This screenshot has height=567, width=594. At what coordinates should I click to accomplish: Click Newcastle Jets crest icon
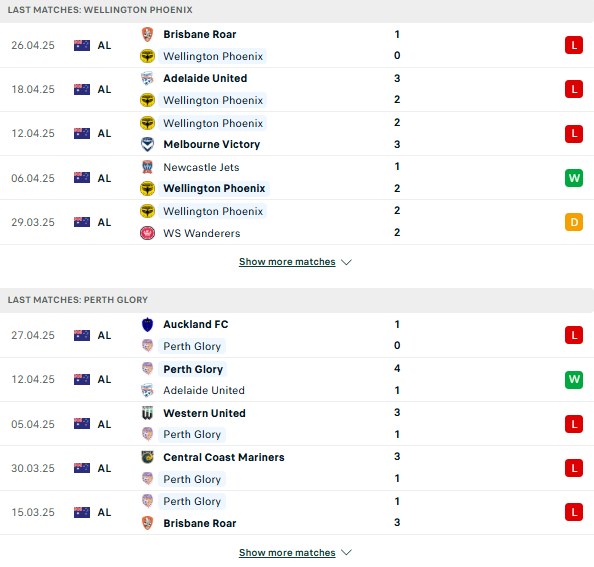(147, 167)
